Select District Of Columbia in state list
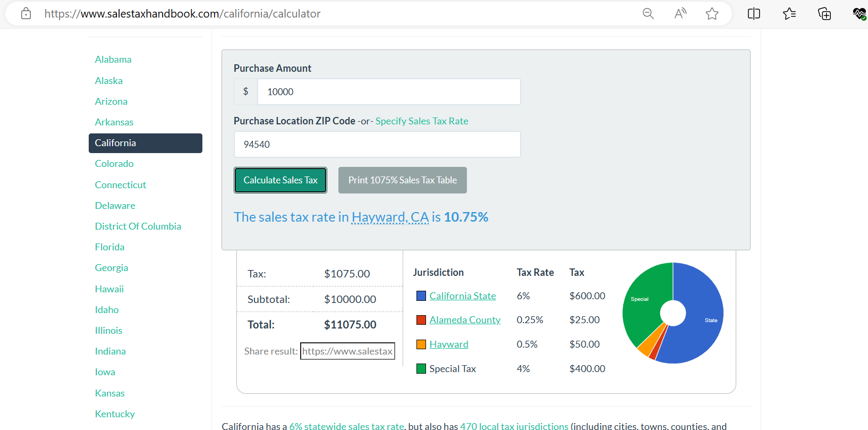The image size is (868, 430). 138,226
